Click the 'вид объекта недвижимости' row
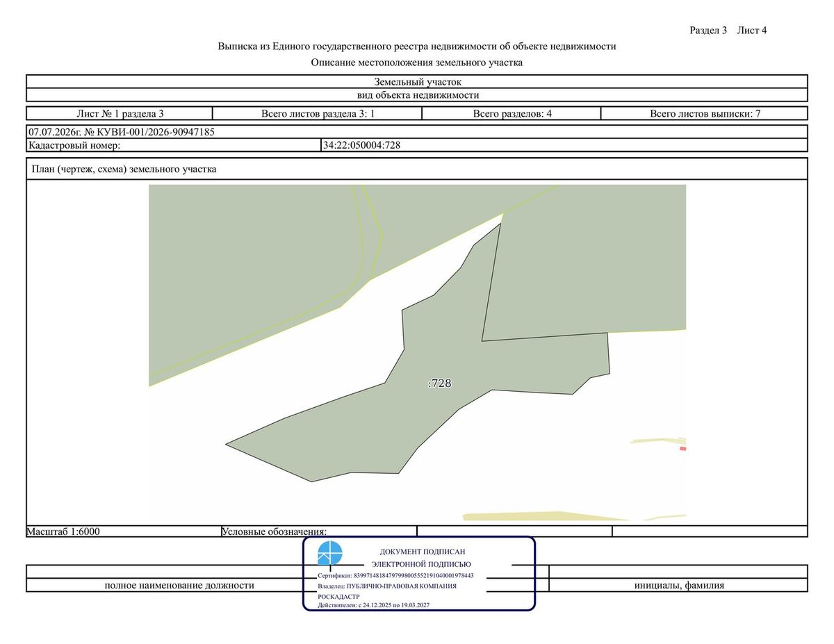834x644 pixels. (417, 95)
